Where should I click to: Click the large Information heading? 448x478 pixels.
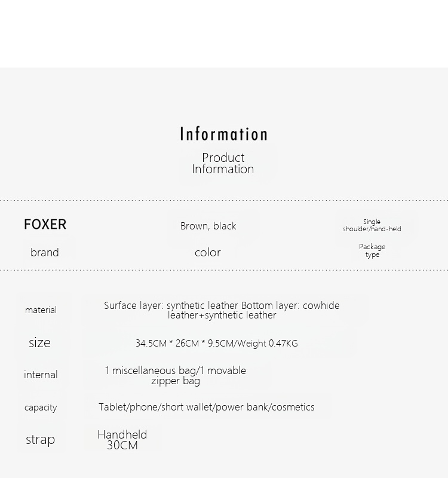pos(223,134)
